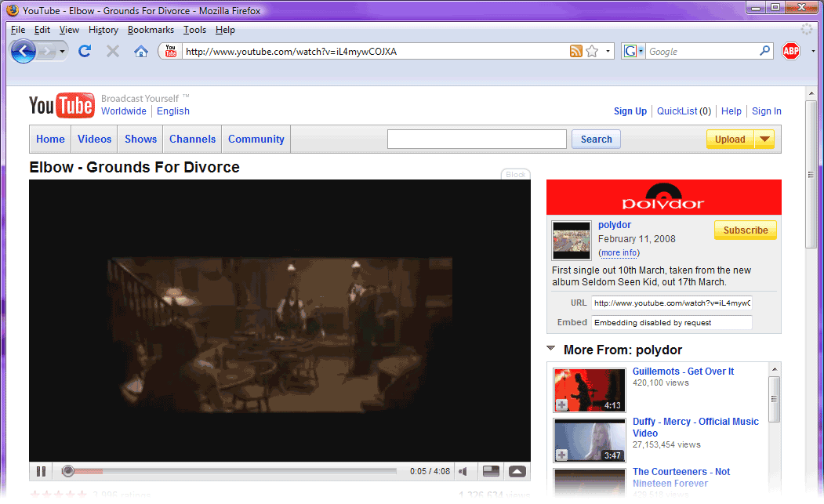Click the Sign In link
Screen dimensions: 824x504
(766, 111)
